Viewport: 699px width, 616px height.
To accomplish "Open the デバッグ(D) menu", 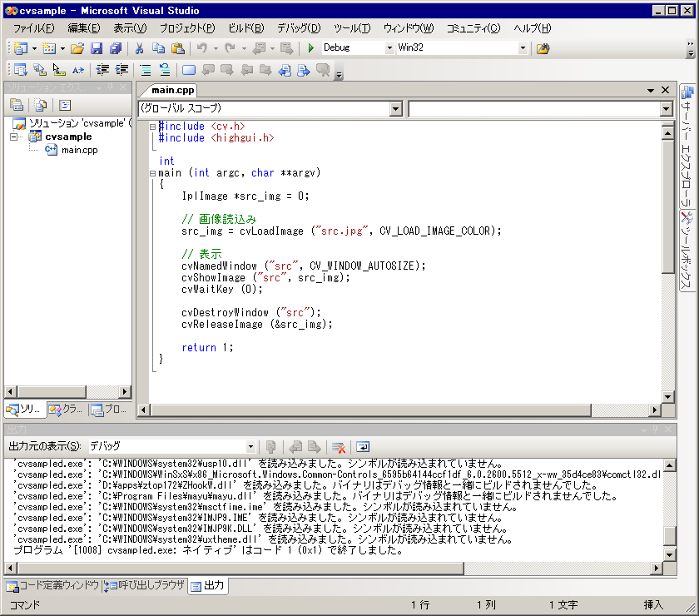I will tap(299, 28).
